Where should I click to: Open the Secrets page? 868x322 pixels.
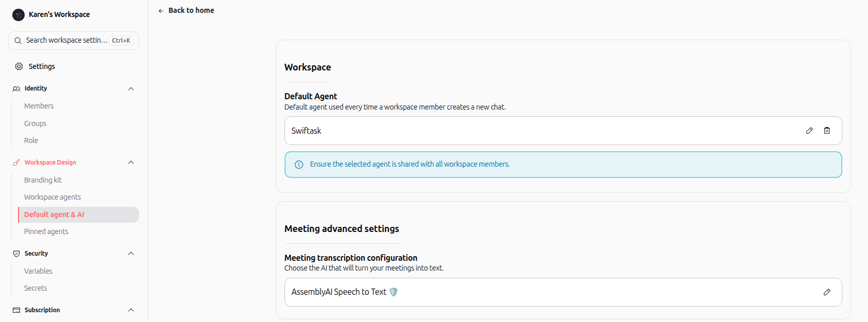tap(35, 288)
